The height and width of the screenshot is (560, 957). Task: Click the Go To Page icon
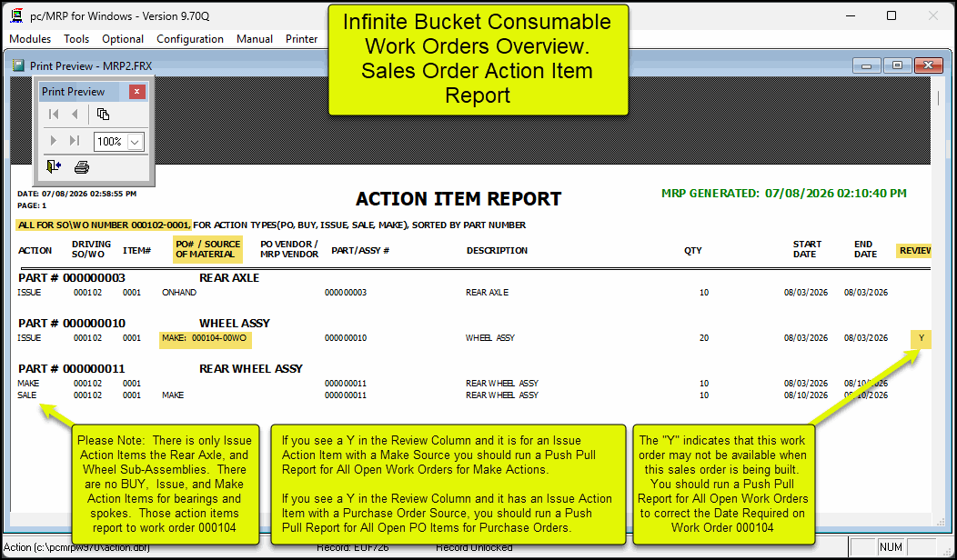pos(103,114)
